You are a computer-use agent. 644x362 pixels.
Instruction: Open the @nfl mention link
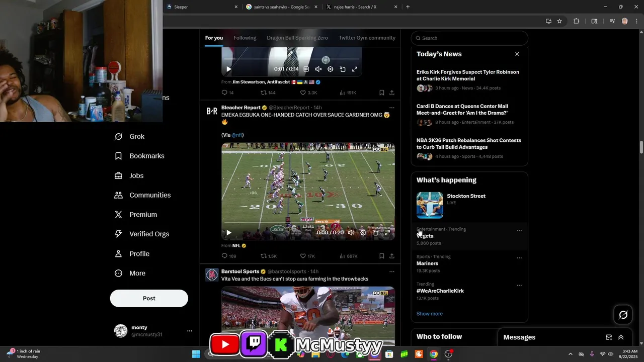237,135
